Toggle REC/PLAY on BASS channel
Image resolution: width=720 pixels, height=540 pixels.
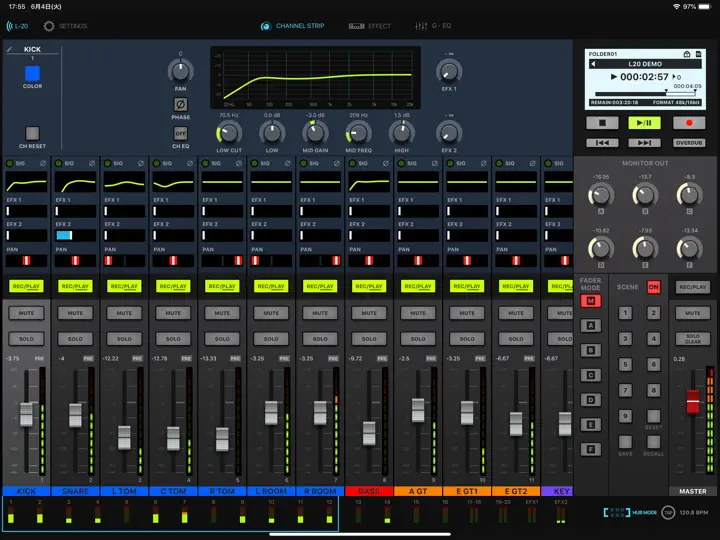369,287
